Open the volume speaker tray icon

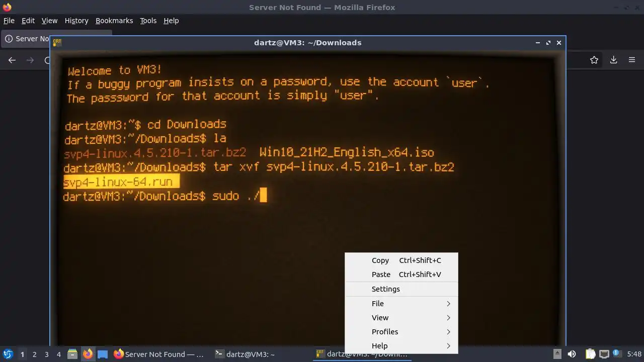click(572, 354)
